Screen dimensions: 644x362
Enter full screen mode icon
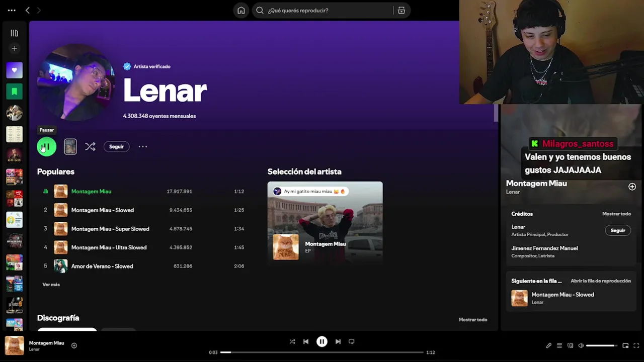click(636, 345)
